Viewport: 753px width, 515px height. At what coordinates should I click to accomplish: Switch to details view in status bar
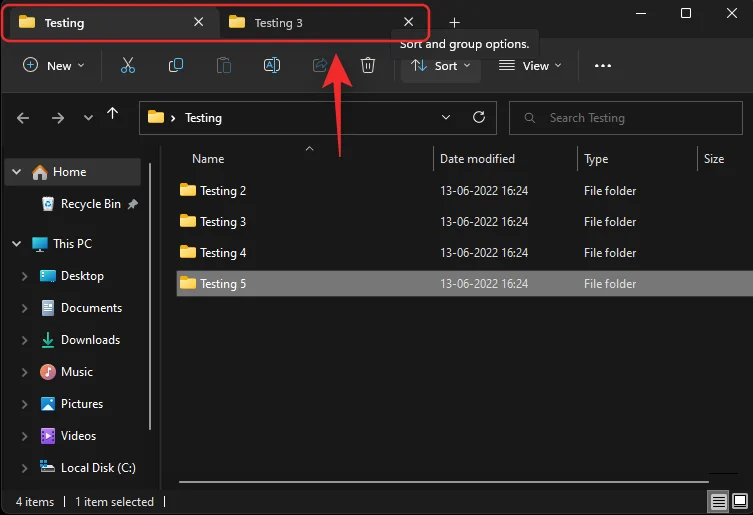click(x=718, y=502)
